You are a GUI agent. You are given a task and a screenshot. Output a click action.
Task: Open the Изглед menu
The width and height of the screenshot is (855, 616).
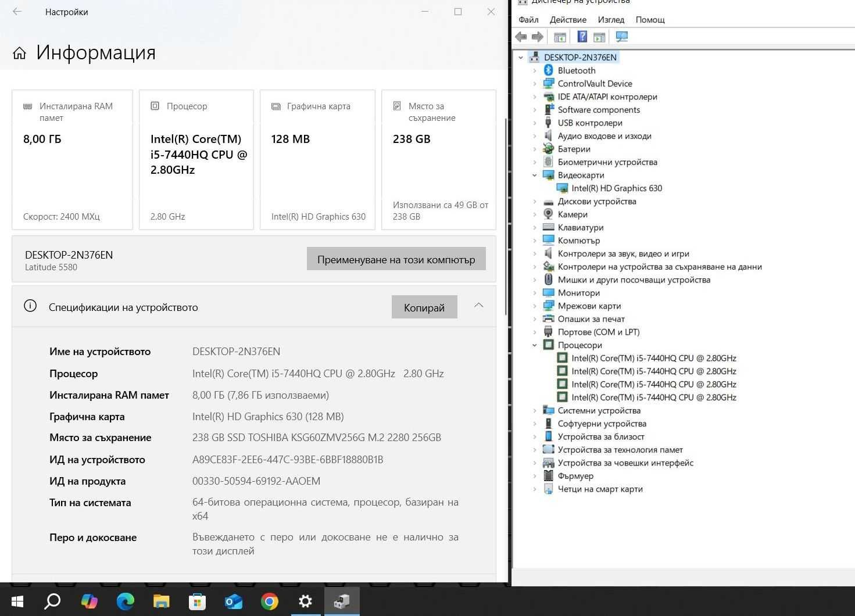pos(611,20)
